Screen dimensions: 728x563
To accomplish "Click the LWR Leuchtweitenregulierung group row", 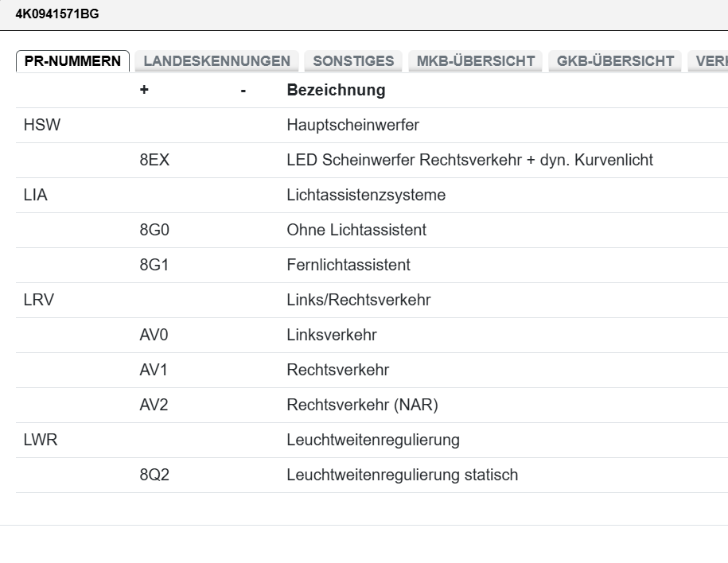I will pyautogui.click(x=372, y=441).
